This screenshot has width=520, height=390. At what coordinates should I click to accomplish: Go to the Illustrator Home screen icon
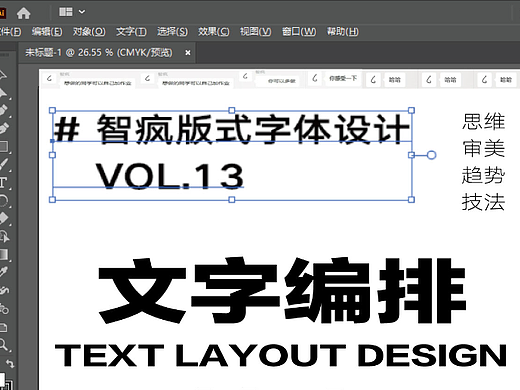[x=23, y=13]
